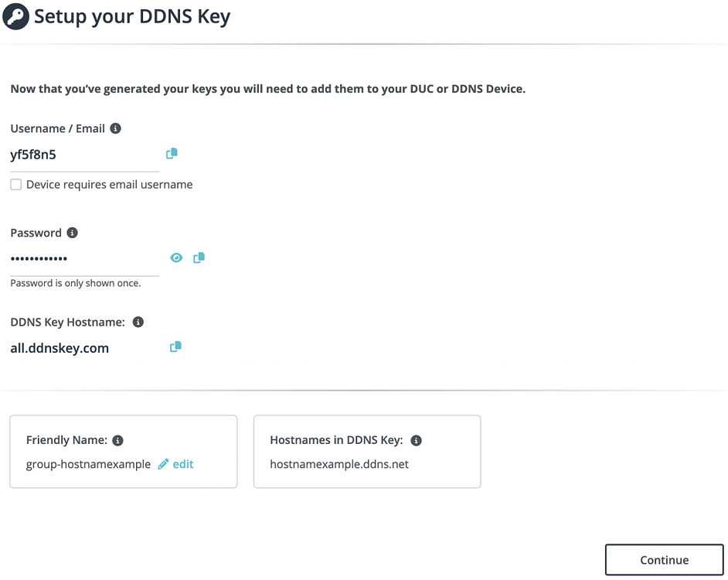The height and width of the screenshot is (580, 728).
Task: Click the pencil icon next to edit
Action: pos(163,464)
